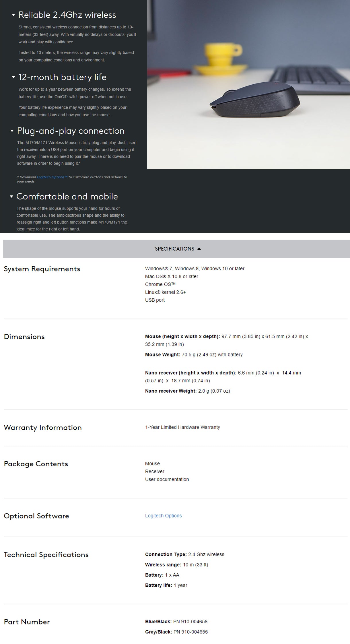Collapse the Comfortable and mobile triangle
Image resolution: width=350 pixels, height=644 pixels.
click(x=11, y=197)
